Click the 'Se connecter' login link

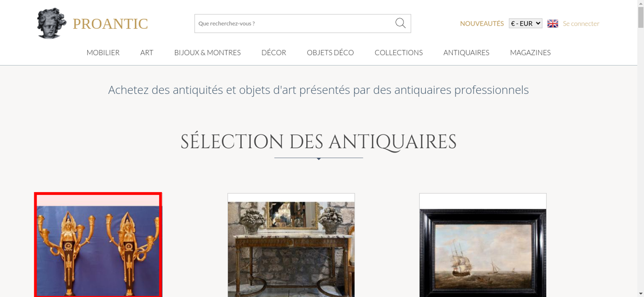click(581, 23)
